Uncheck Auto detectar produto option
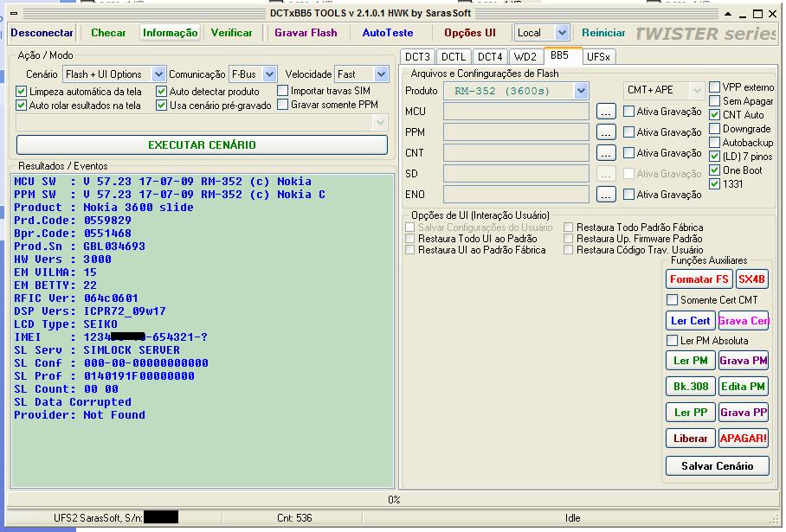The height and width of the screenshot is (532, 786). [x=162, y=92]
